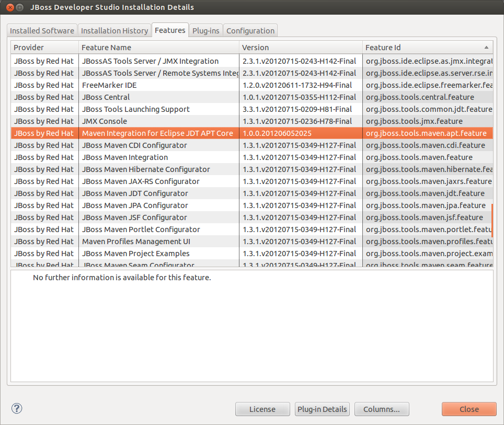The width and height of the screenshot is (504, 425).
Task: Click the orange Close button
Action: tap(469, 409)
